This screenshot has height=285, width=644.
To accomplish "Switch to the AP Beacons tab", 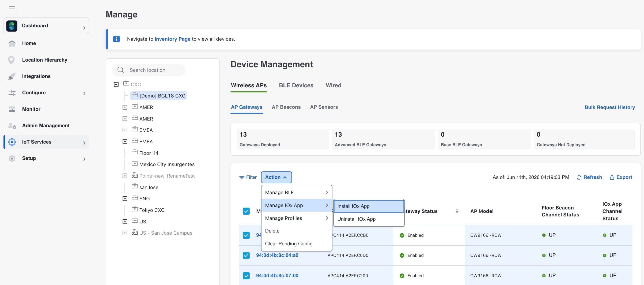I will point(286,107).
